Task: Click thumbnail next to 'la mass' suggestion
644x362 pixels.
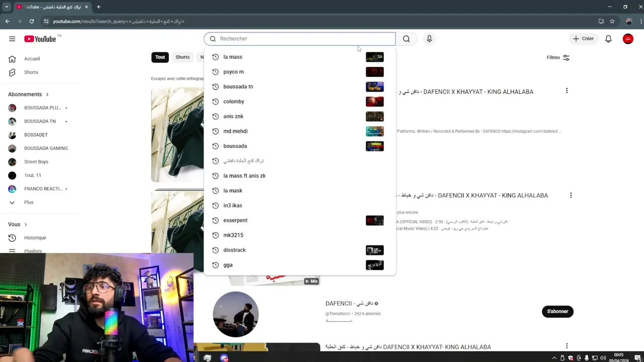Action: (x=375, y=57)
